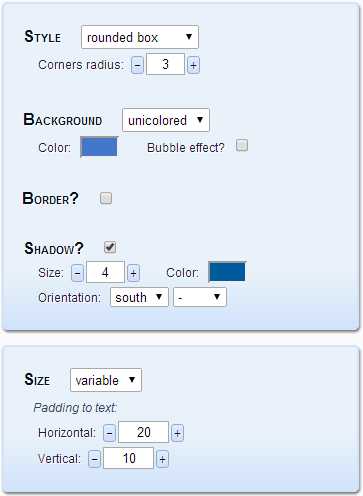Increase vertical padding with plus button
Image resolution: width=363 pixels, height=496 pixels.
pos(162,459)
